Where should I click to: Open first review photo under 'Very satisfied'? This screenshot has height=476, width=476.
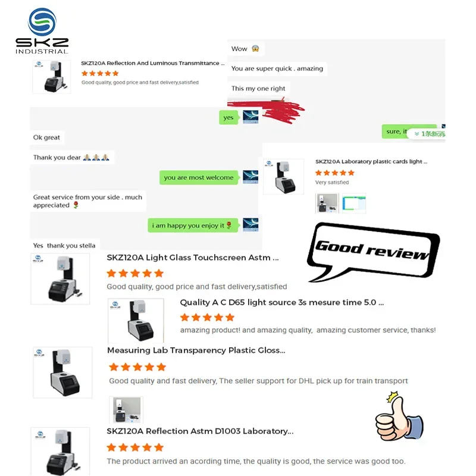(327, 203)
